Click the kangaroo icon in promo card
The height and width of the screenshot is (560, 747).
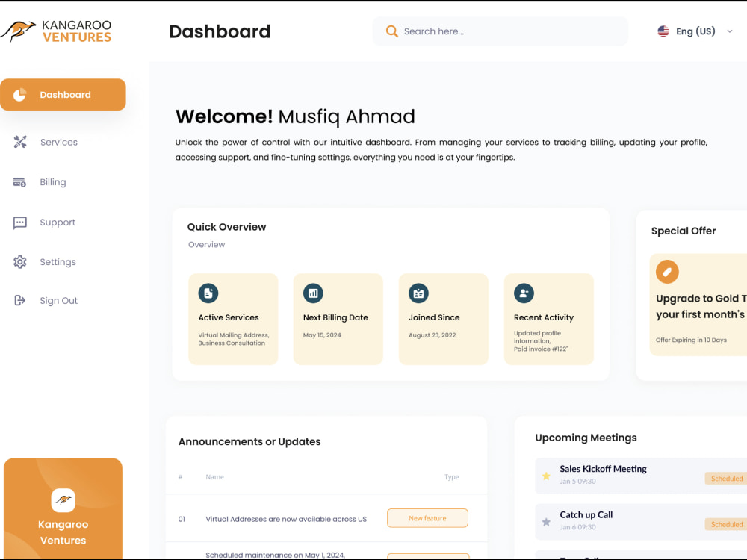pyautogui.click(x=63, y=500)
